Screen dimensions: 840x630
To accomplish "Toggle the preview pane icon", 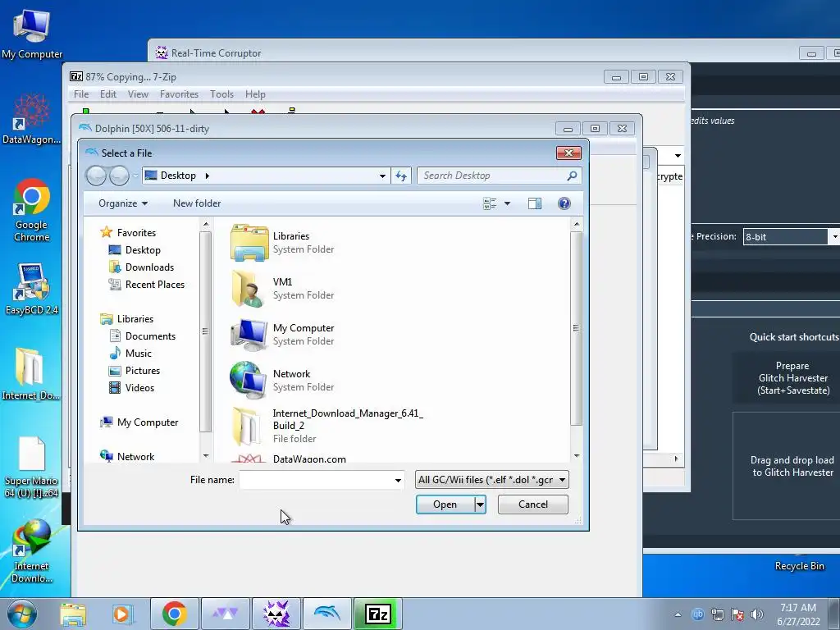I will pyautogui.click(x=534, y=203).
